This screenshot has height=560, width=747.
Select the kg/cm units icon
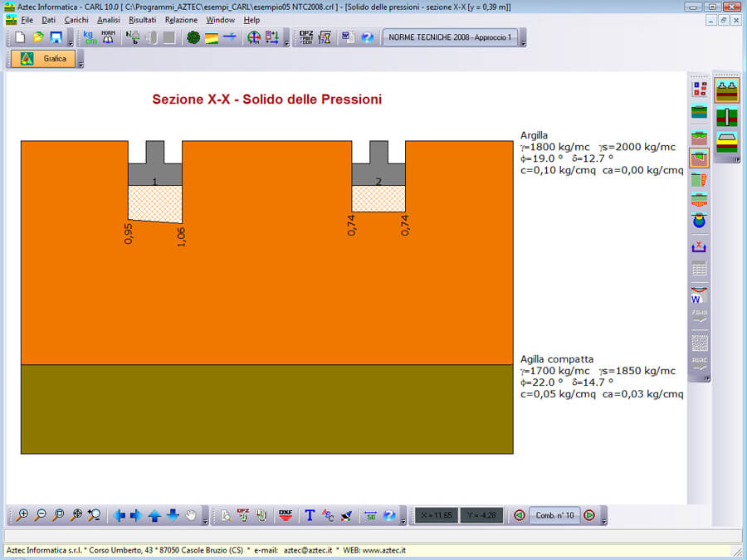pos(90,37)
